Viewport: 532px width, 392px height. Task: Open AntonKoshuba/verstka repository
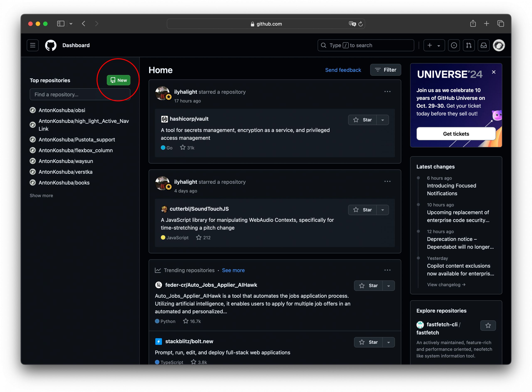pyautogui.click(x=65, y=172)
